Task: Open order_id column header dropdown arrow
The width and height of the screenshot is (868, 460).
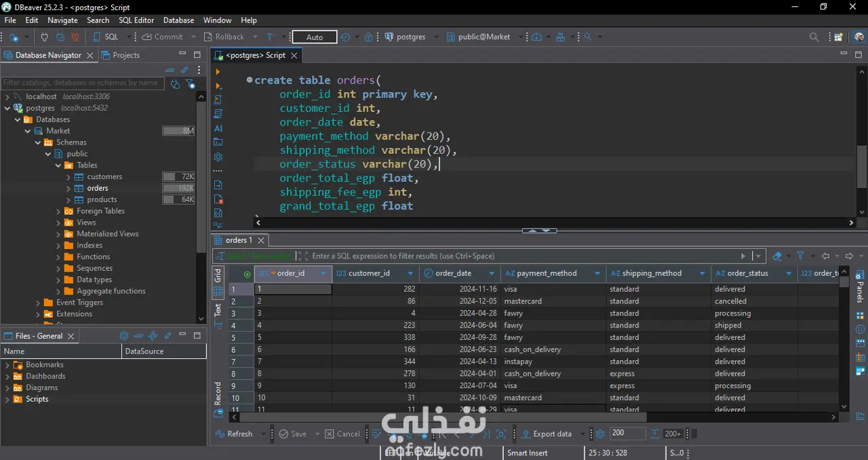Action: click(x=323, y=273)
